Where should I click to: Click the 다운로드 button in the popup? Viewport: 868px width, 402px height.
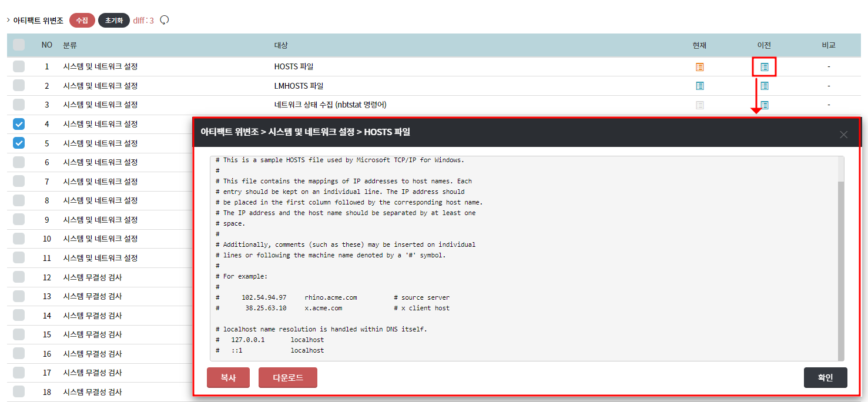[287, 378]
